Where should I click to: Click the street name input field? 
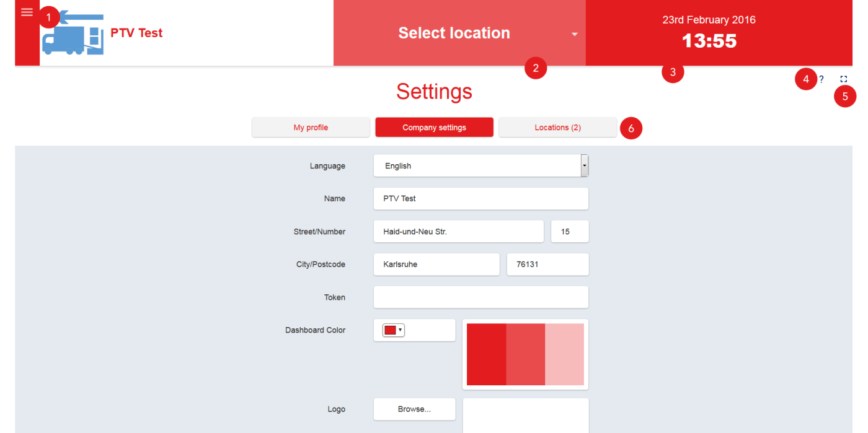[x=458, y=232]
